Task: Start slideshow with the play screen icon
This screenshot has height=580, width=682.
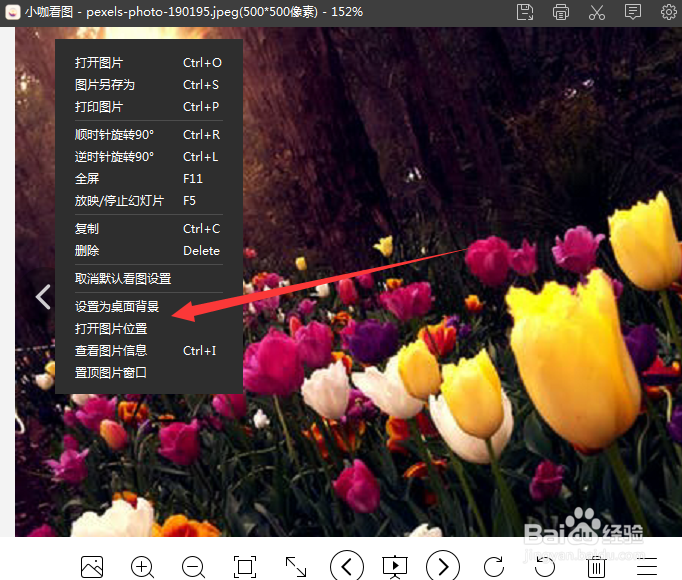Action: 395,567
